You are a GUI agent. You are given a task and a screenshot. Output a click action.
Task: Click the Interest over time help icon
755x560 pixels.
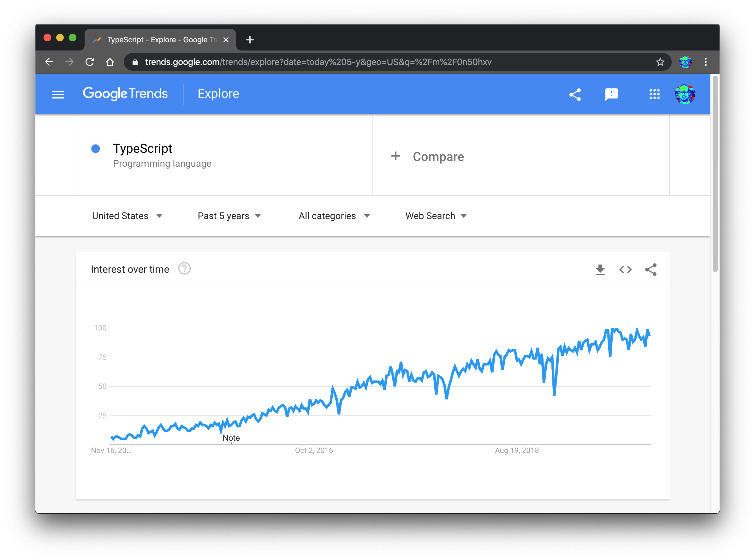click(184, 268)
